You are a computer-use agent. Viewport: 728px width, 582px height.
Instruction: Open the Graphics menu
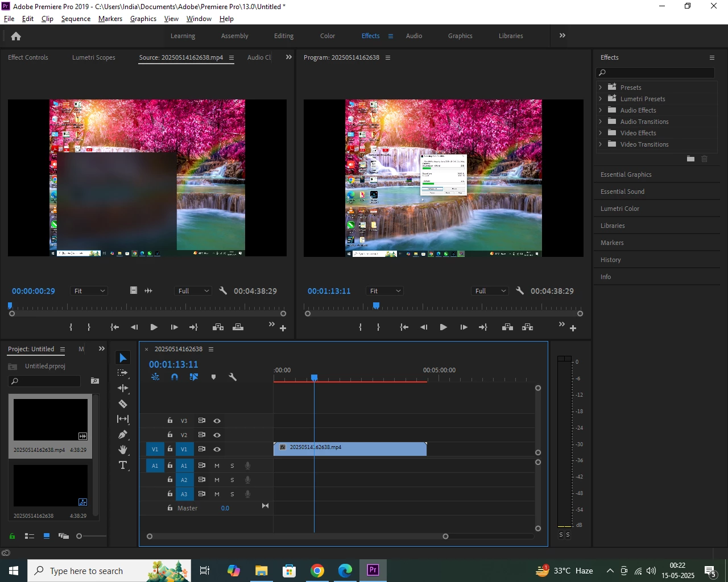[x=143, y=19]
